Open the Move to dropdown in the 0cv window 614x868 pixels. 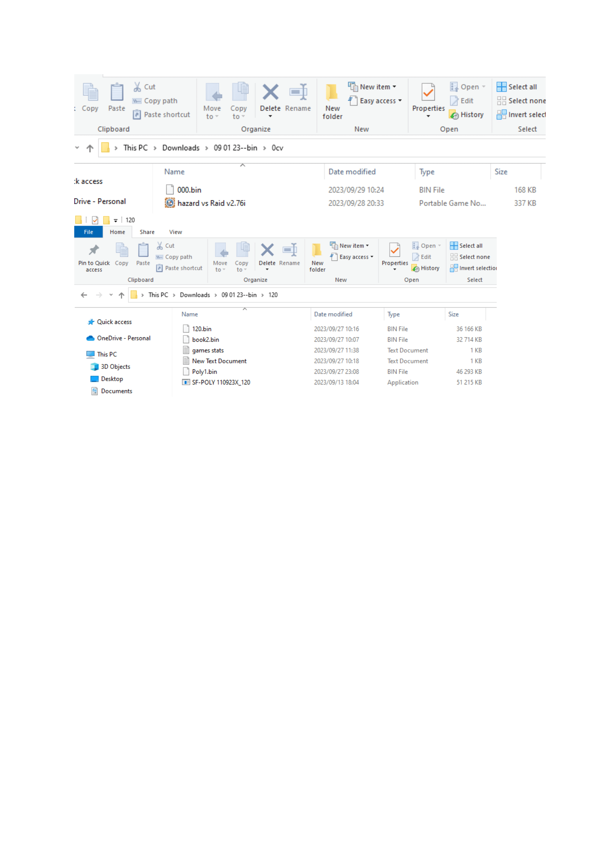[212, 101]
